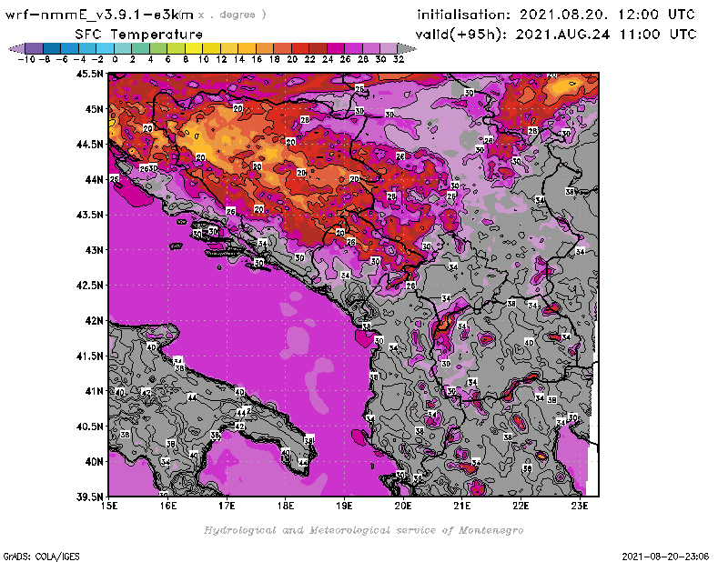Select the green swatch between 2 and 4
728x562 pixels.
(141, 49)
